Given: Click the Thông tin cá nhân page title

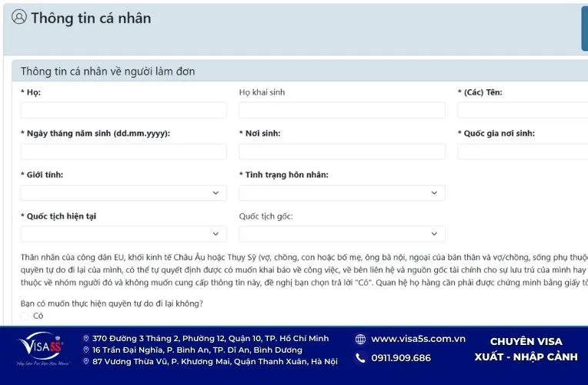Looking at the screenshot, I should (91, 18).
